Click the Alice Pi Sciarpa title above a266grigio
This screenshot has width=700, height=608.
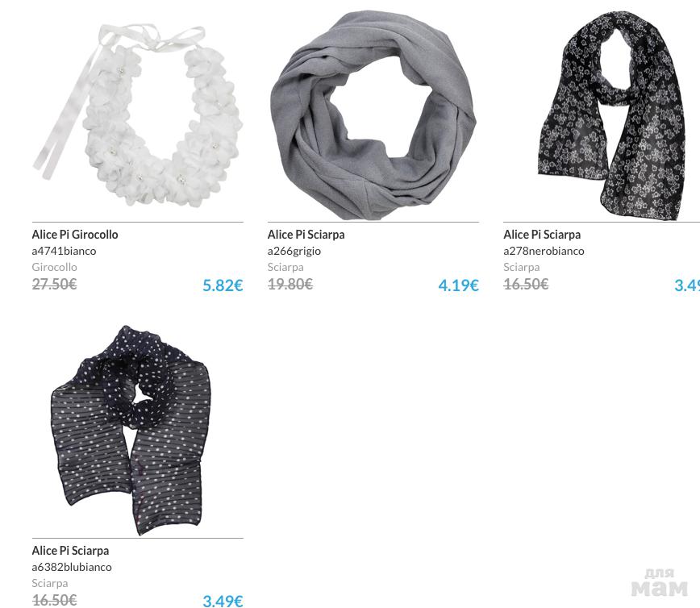[x=306, y=235]
